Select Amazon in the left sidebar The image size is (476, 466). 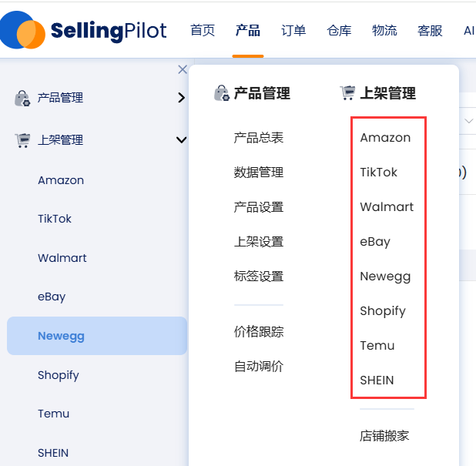(61, 180)
